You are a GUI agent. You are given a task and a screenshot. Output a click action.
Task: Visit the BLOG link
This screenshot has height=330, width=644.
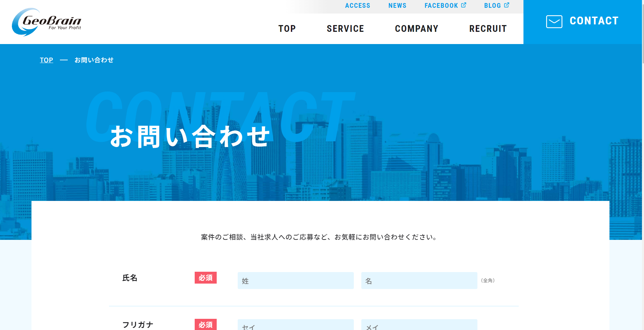(x=492, y=6)
